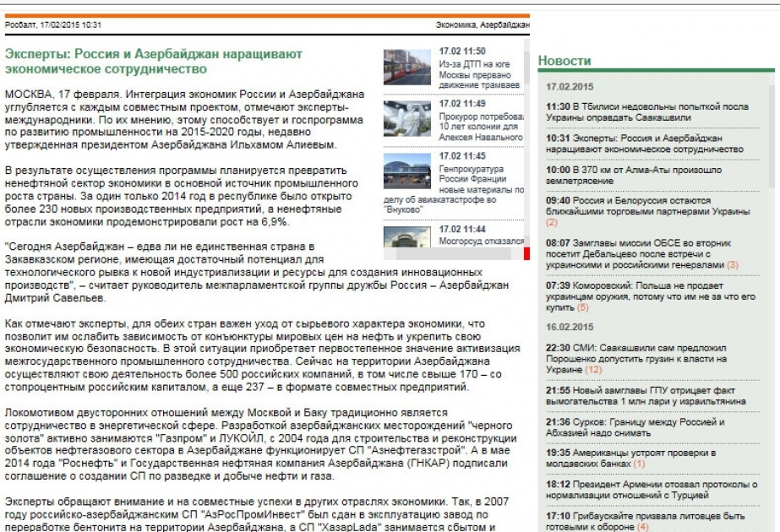Click the paragraph beginning 'Эксперты обращают внимание'

click(x=257, y=514)
